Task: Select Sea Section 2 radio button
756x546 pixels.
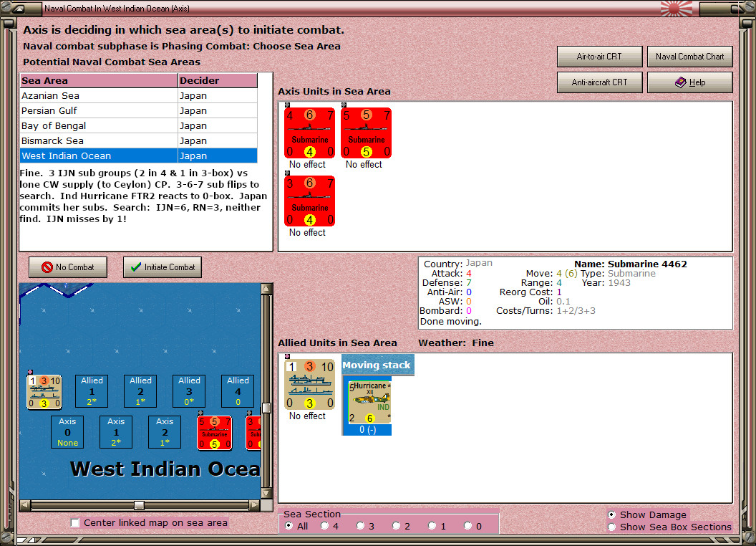Action: tap(396, 526)
